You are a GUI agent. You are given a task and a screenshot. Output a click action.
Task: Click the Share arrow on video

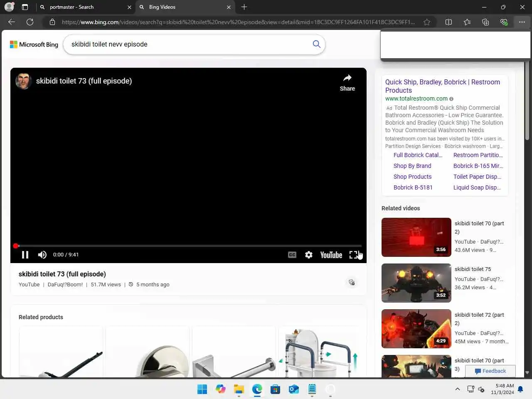point(347,83)
